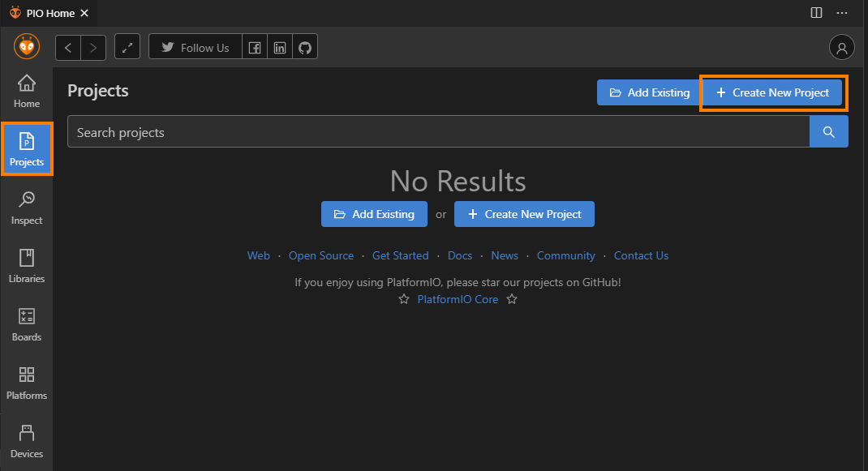
Task: Open Platforms in the sidebar
Action: tap(27, 383)
